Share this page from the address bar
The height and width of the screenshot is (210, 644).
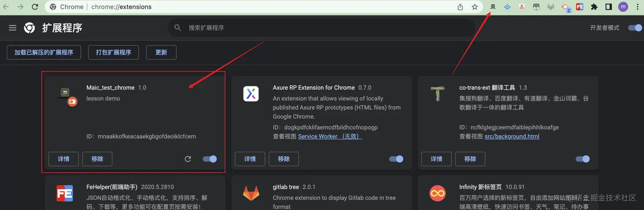coord(460,7)
